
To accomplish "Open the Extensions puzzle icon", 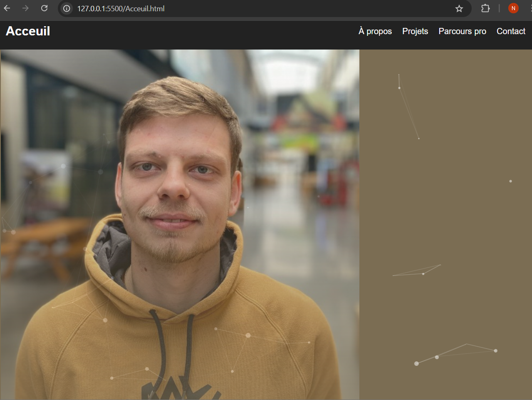I will 485,8.
